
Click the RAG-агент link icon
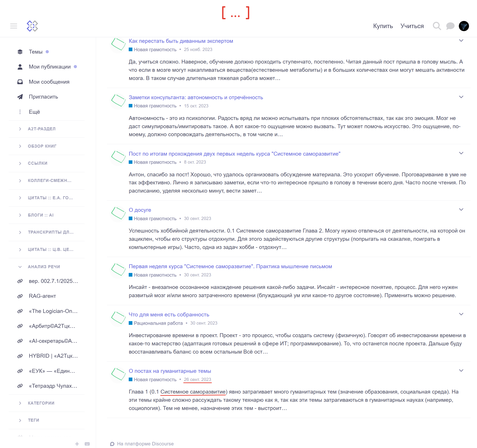pos(20,296)
